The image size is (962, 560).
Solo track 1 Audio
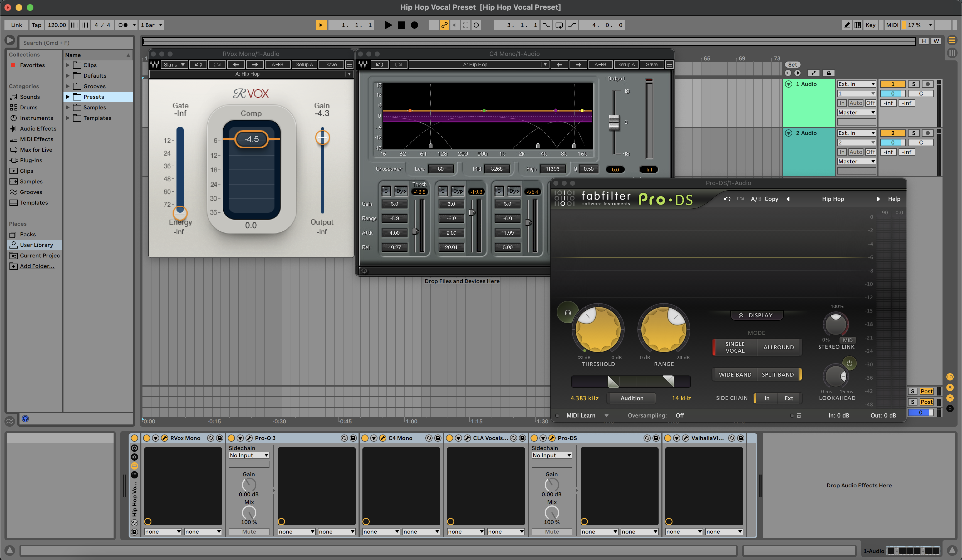click(x=913, y=84)
